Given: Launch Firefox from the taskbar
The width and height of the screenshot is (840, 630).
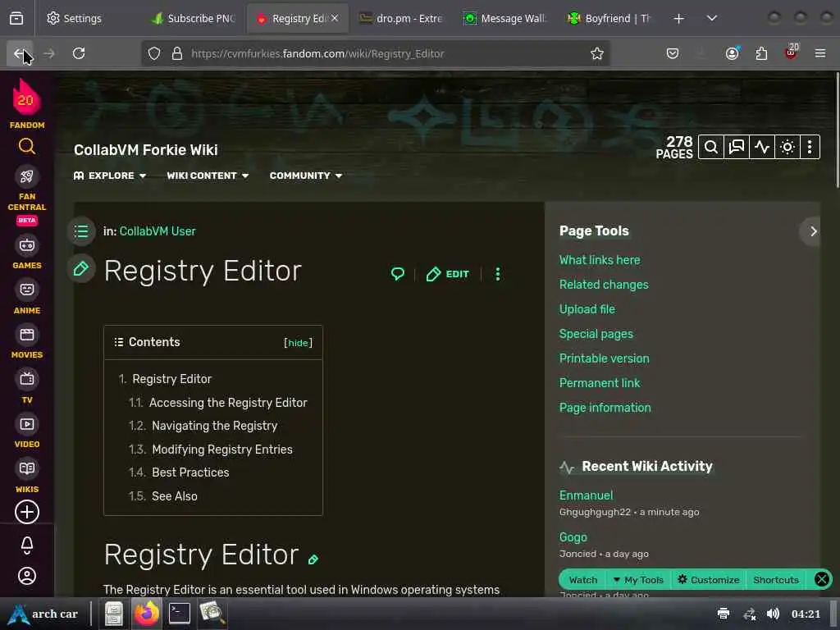Looking at the screenshot, I should 147,614.
